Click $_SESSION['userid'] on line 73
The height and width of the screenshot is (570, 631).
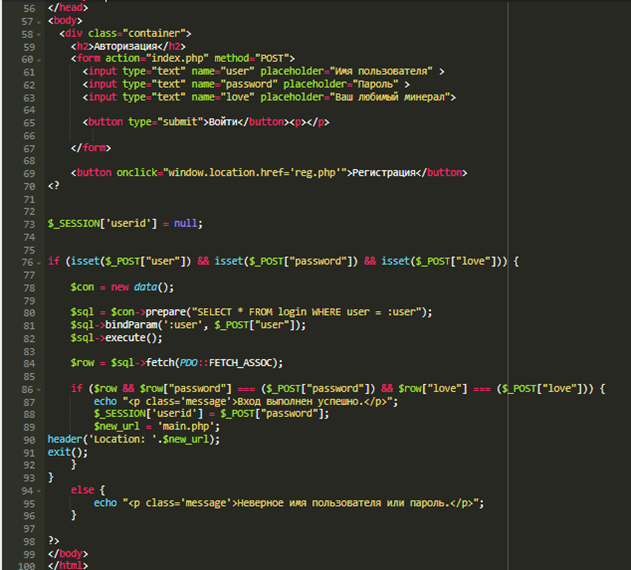tap(102, 223)
